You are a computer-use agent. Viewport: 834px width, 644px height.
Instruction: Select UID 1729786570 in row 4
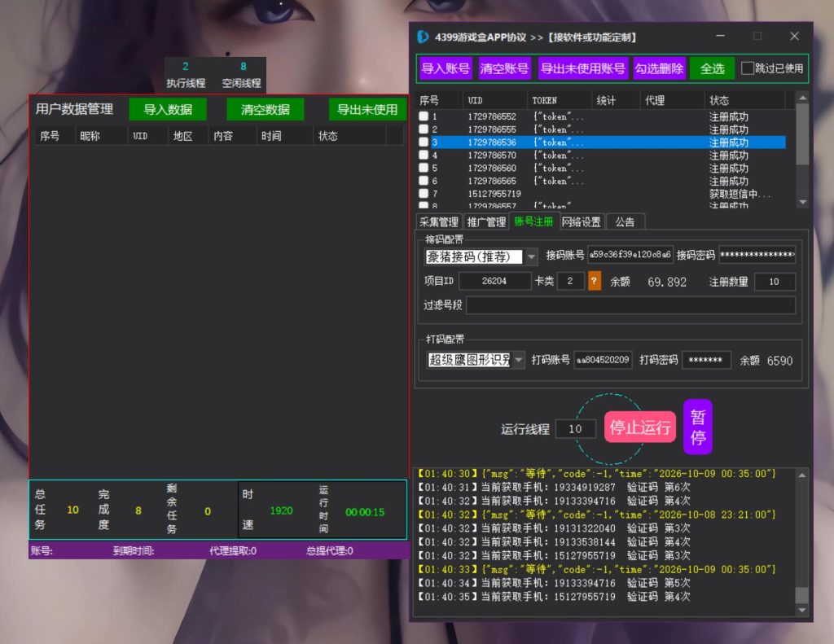492,156
